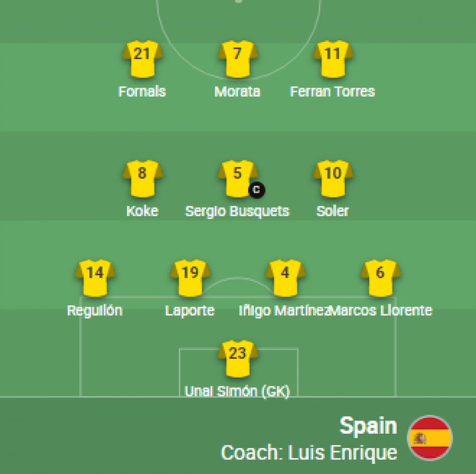Click Ferran Torres' number 11 jersey
The height and width of the screenshot is (474, 476).
tap(333, 59)
